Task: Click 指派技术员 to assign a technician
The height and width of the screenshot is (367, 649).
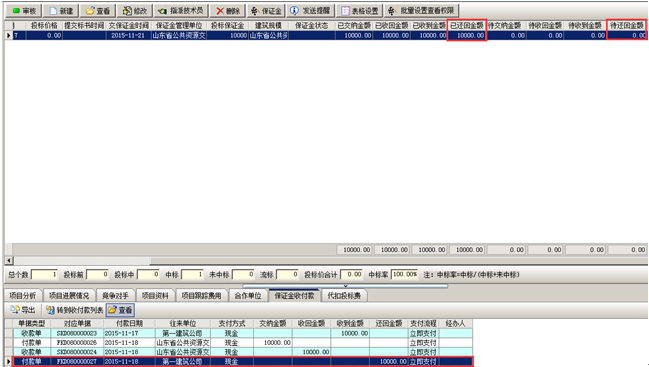Action: pyautogui.click(x=181, y=11)
